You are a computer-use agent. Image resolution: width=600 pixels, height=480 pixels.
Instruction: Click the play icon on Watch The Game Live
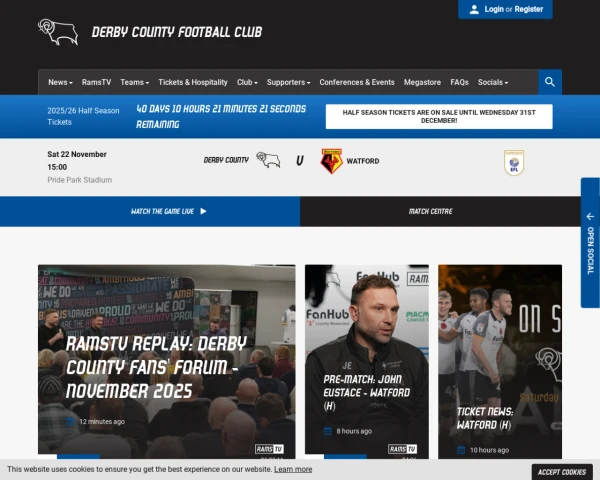[203, 211]
